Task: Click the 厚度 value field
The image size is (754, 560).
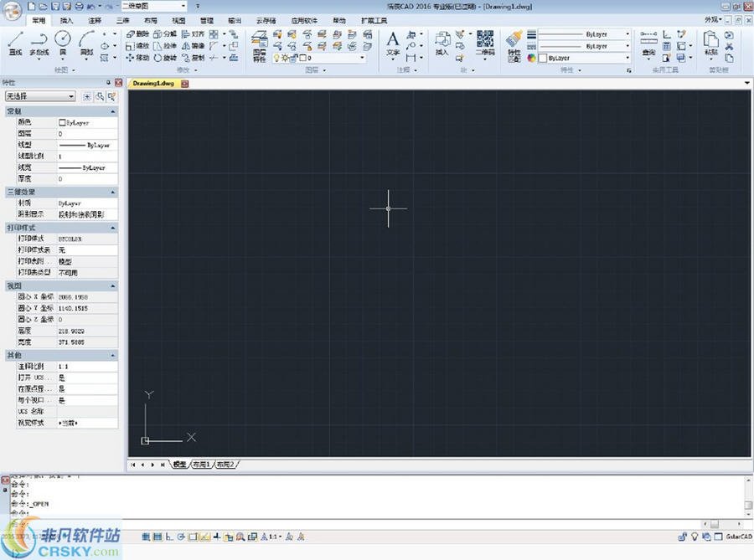Action: [87, 178]
